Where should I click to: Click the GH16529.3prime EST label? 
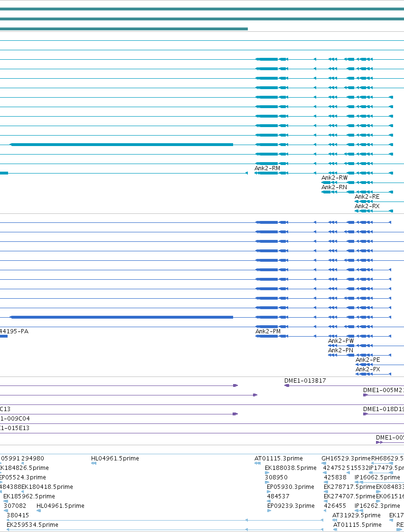click(x=346, y=459)
